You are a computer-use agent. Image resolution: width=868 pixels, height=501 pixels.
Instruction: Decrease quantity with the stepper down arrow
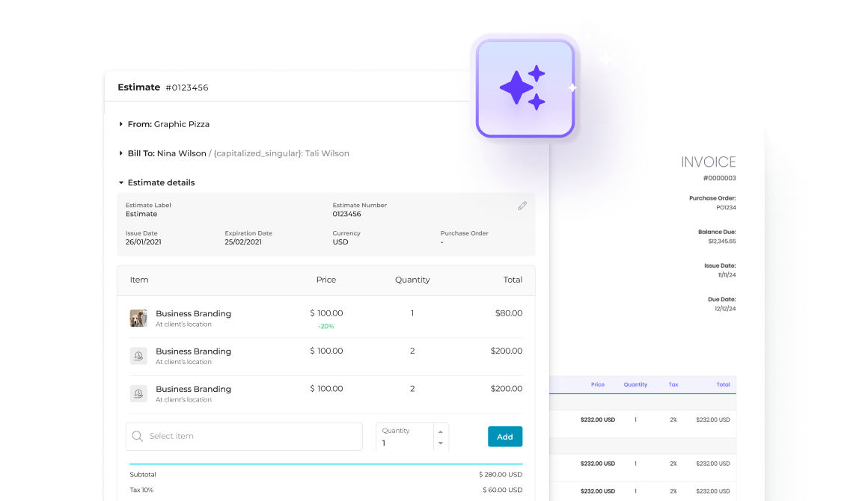click(441, 443)
